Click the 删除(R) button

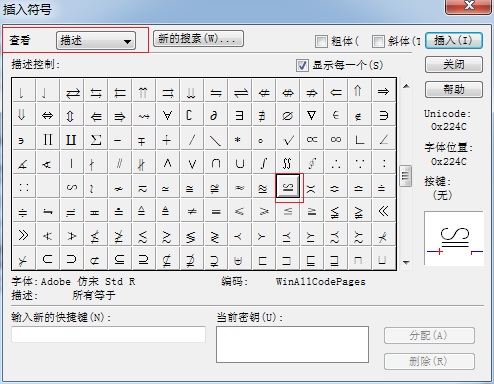tap(429, 361)
